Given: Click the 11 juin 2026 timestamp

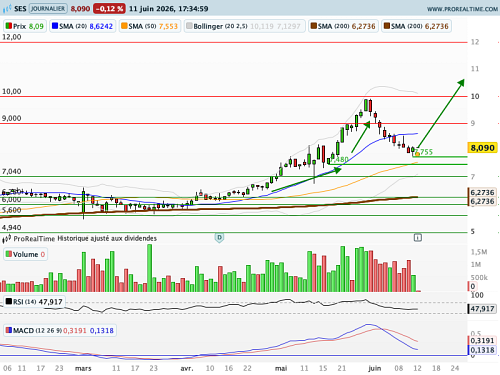Looking at the screenshot, I should coord(169,9).
